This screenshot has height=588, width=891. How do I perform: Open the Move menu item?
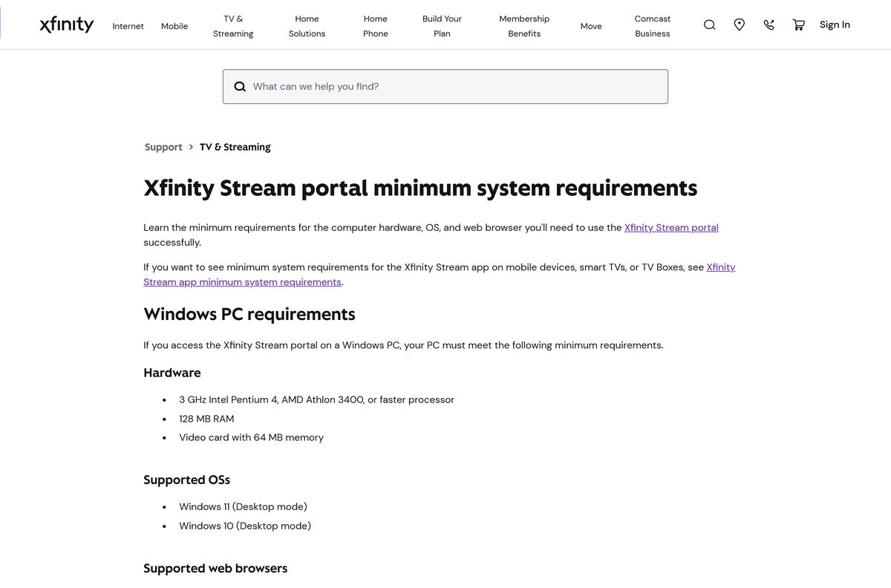pos(591,26)
